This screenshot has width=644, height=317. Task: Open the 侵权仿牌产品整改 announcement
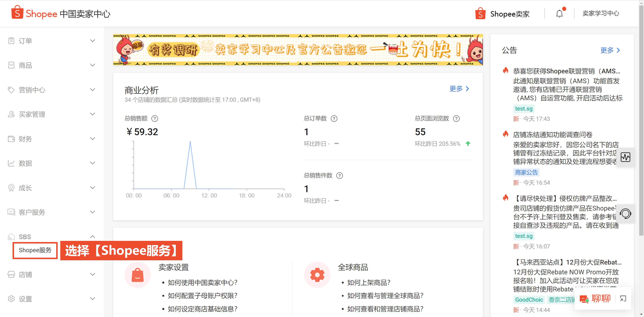(x=565, y=198)
